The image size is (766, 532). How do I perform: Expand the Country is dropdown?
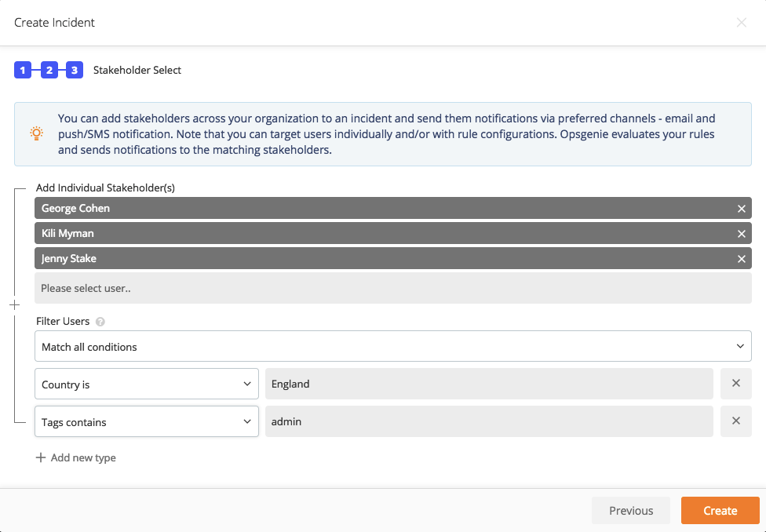click(x=147, y=384)
